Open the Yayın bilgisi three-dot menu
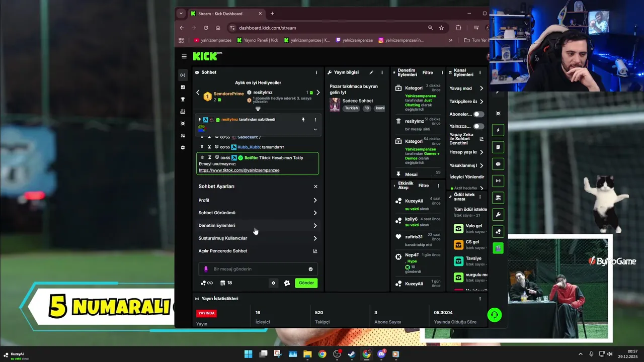644x362 pixels. (382, 72)
